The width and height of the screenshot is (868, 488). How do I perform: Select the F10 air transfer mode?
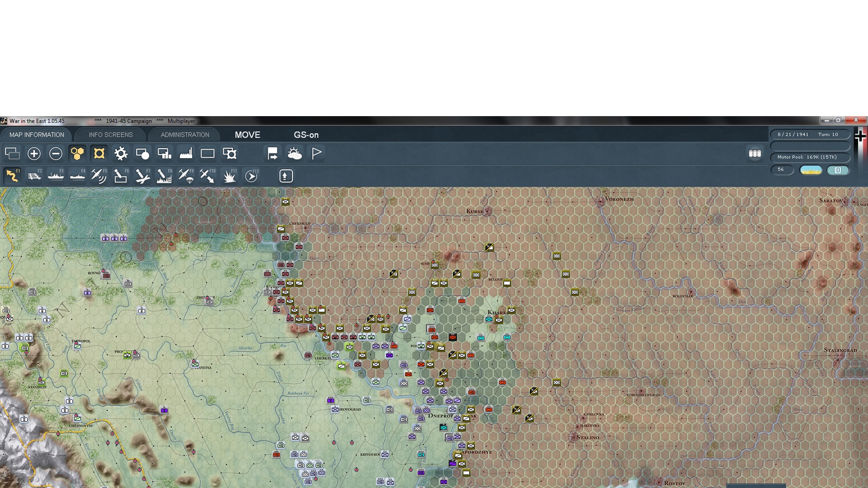208,176
